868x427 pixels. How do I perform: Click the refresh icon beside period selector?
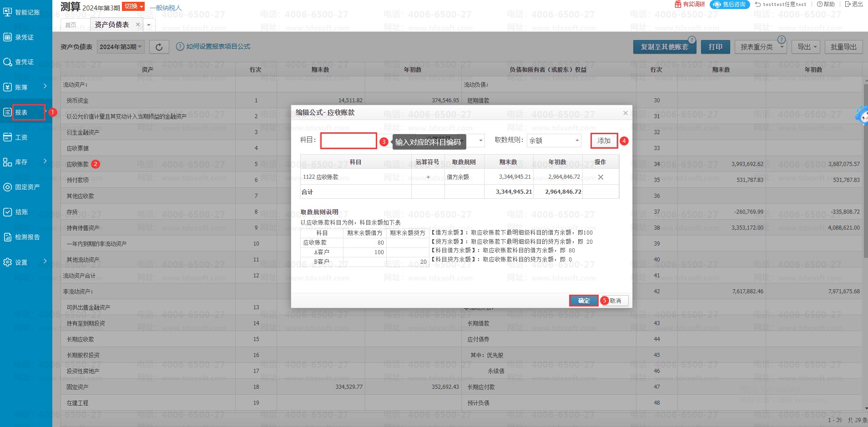(159, 47)
